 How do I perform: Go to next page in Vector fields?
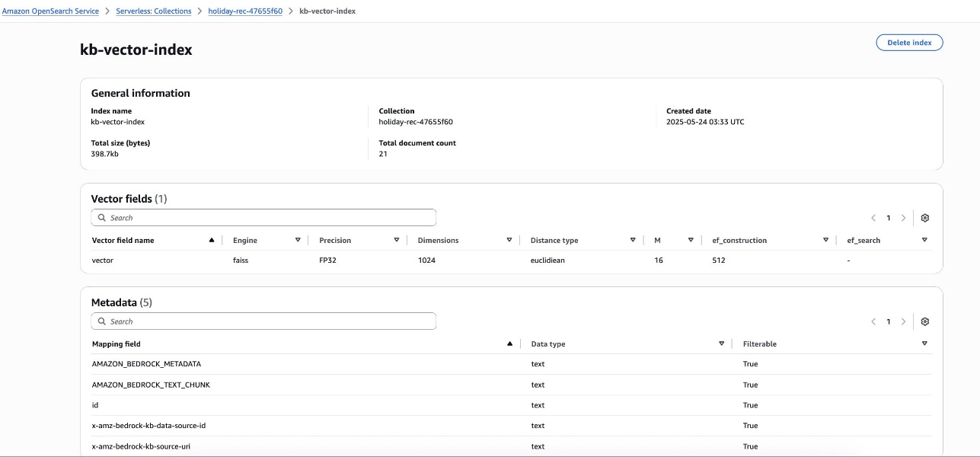pyautogui.click(x=904, y=218)
